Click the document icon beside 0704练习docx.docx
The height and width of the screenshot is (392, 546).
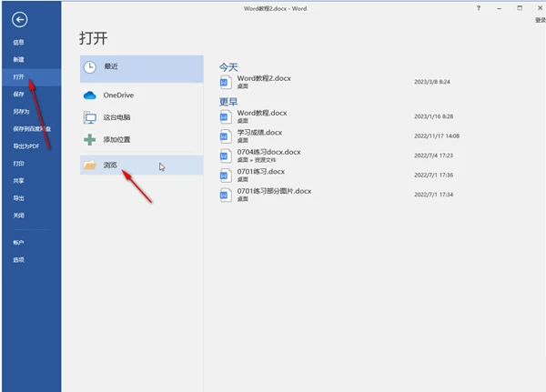tap(226, 156)
